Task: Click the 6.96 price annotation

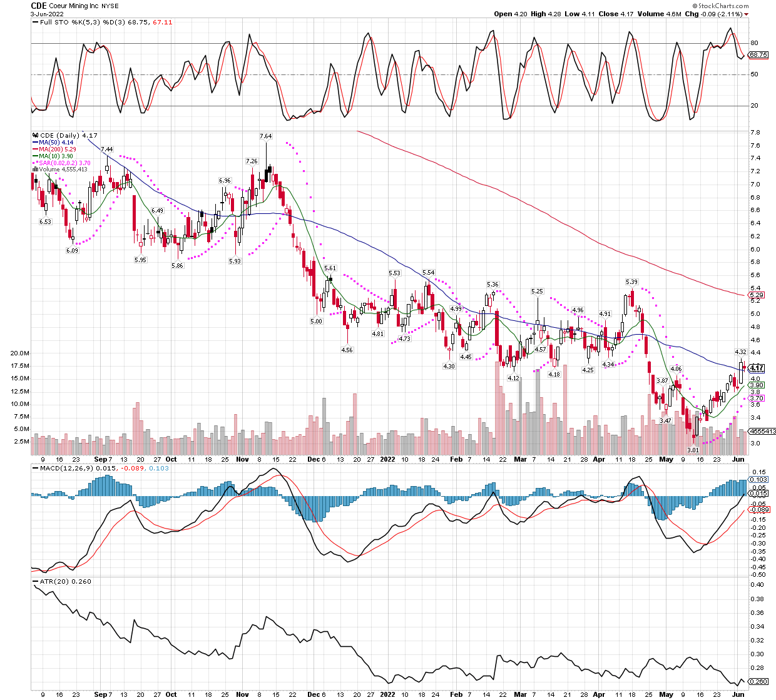Action: 225,180
